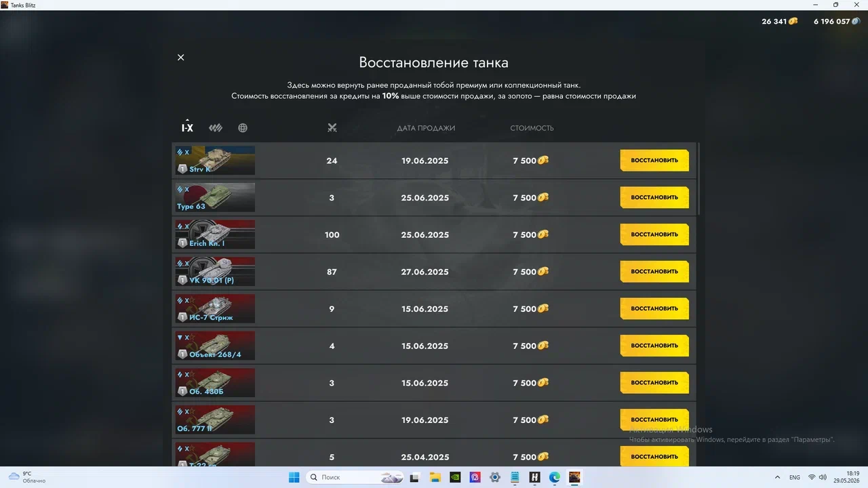
Task: Select the ИС-7 Стриж tank thumbnail
Action: (215, 308)
